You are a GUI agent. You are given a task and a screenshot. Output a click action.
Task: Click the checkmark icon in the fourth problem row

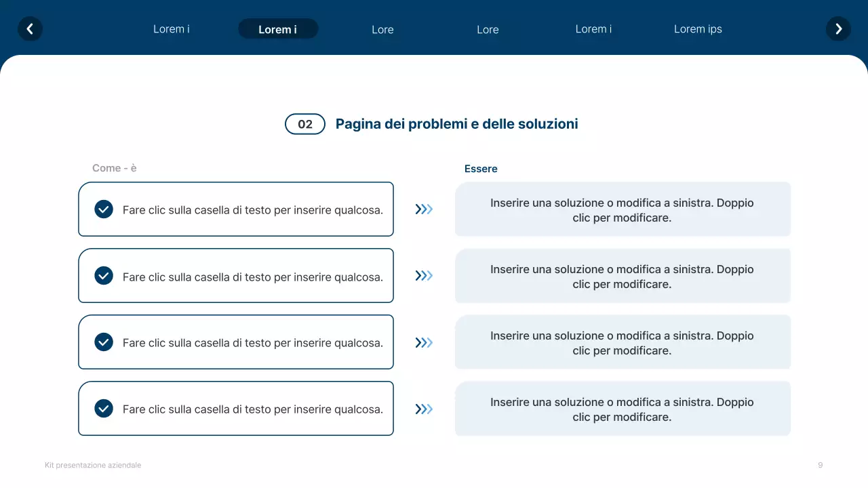tap(104, 409)
